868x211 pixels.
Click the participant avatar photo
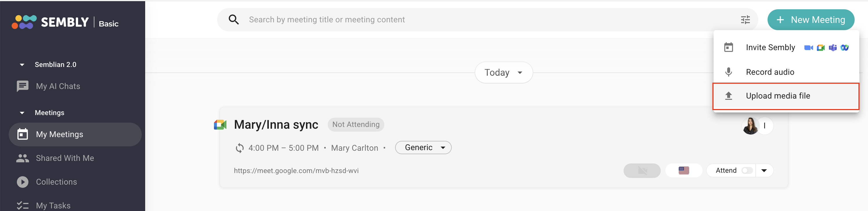(750, 126)
